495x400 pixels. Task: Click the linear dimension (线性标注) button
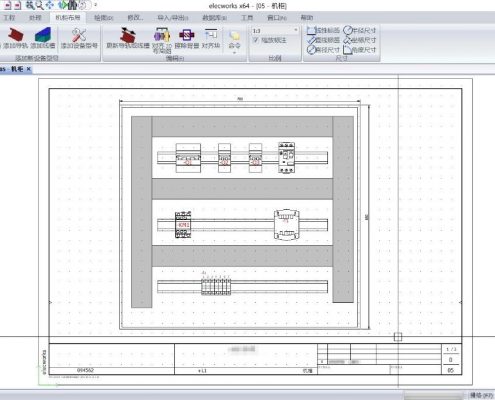coord(323,30)
